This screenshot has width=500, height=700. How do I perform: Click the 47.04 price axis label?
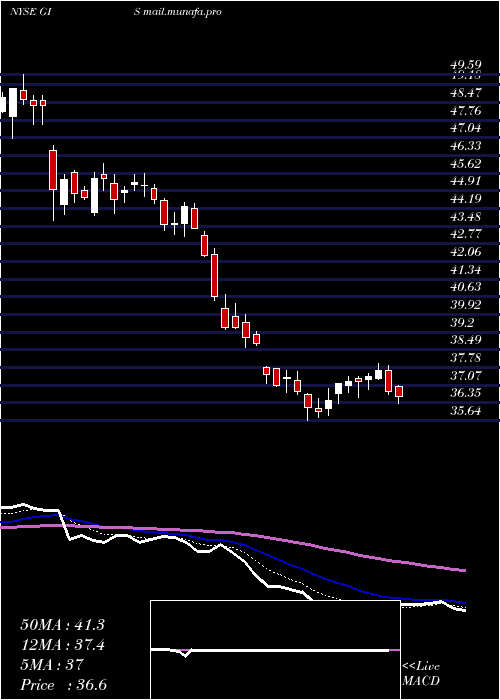point(465,128)
